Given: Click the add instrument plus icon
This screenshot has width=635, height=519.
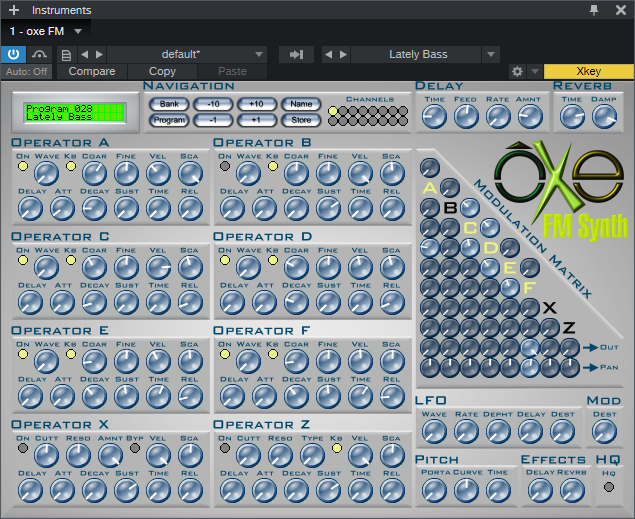Looking at the screenshot, I should pos(14,10).
